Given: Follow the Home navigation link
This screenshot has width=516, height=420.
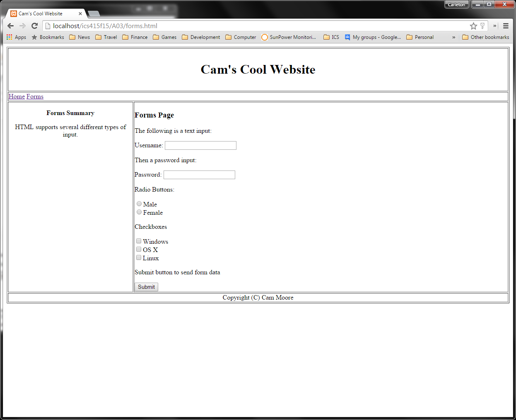Looking at the screenshot, I should click(17, 96).
